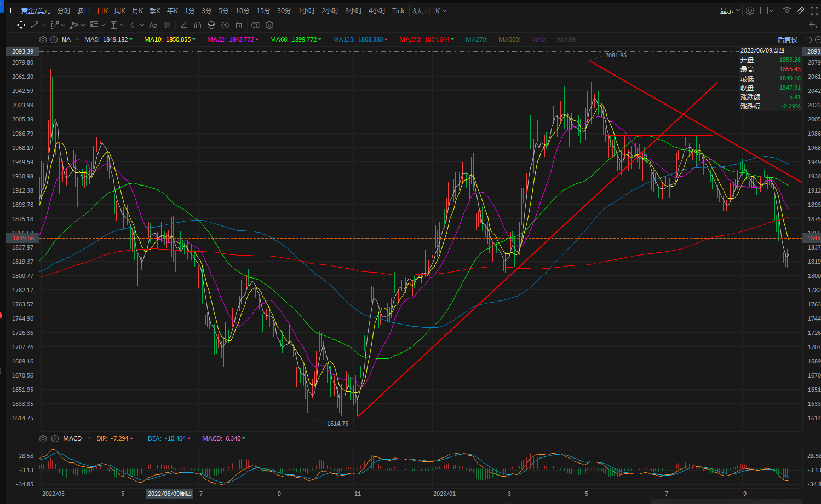
Task: Add a comment bubble annotation
Action: click(x=167, y=25)
